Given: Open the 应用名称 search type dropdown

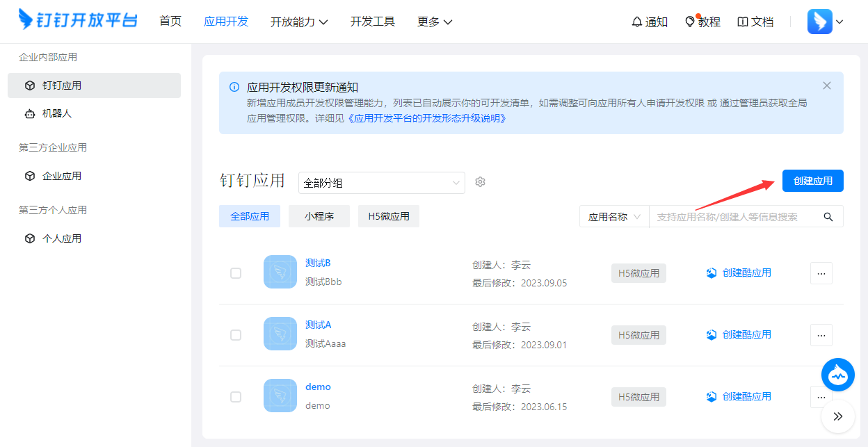Looking at the screenshot, I should [613, 217].
